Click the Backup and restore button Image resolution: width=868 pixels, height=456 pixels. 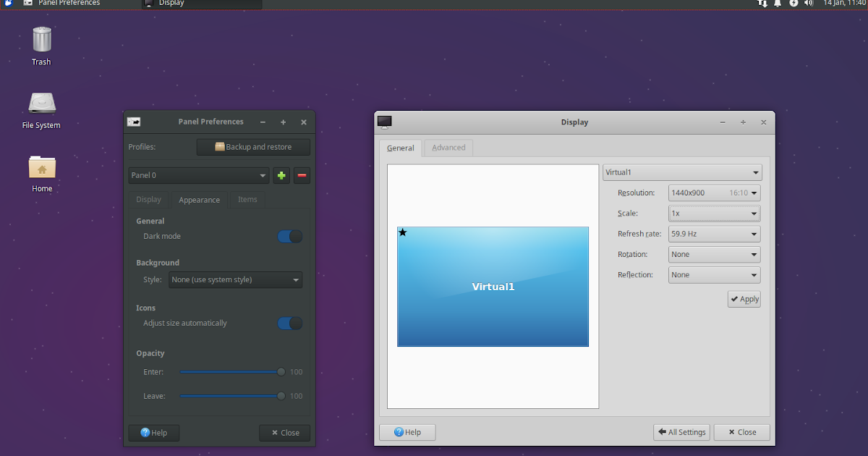(253, 146)
